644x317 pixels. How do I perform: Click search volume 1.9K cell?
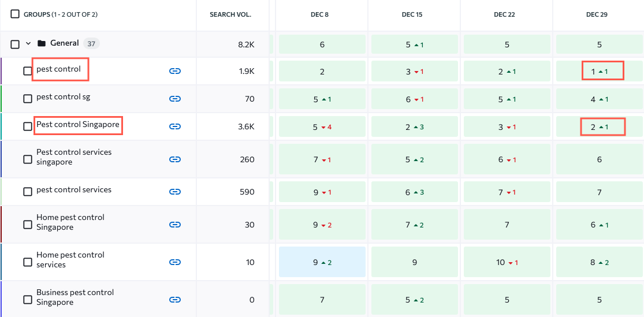click(x=247, y=72)
